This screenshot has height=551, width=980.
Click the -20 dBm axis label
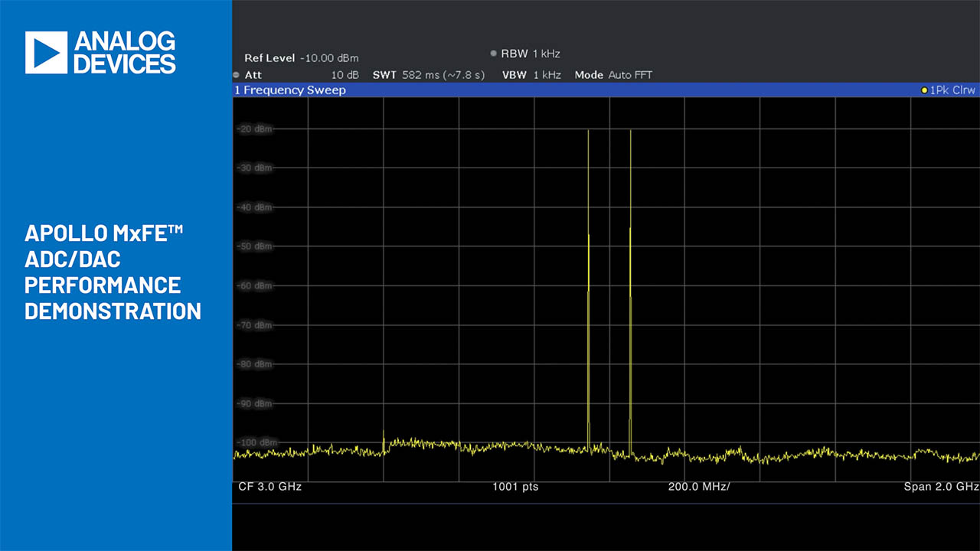[x=255, y=129]
